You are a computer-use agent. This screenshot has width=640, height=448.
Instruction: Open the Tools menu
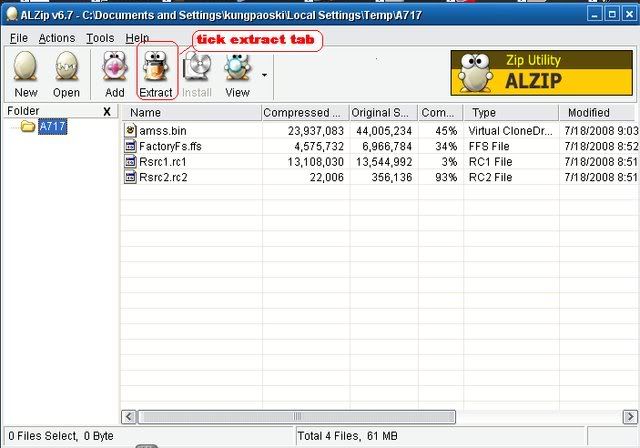coord(100,38)
